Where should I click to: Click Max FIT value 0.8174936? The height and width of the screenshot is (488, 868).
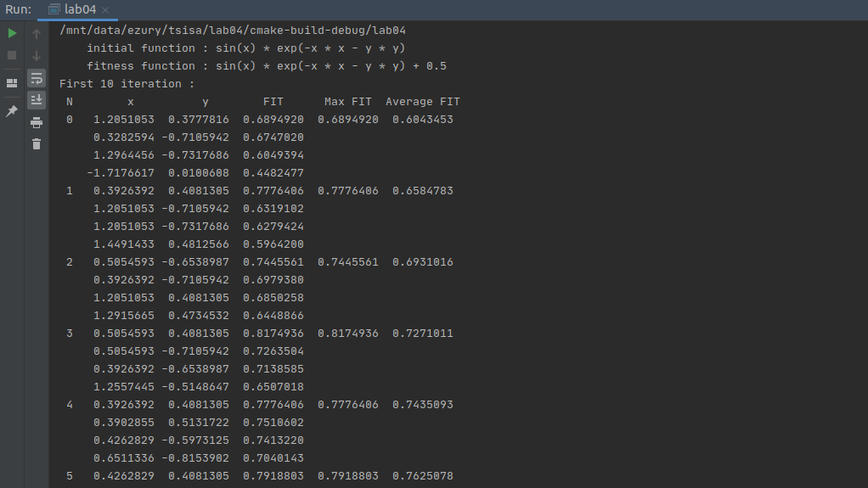(347, 333)
